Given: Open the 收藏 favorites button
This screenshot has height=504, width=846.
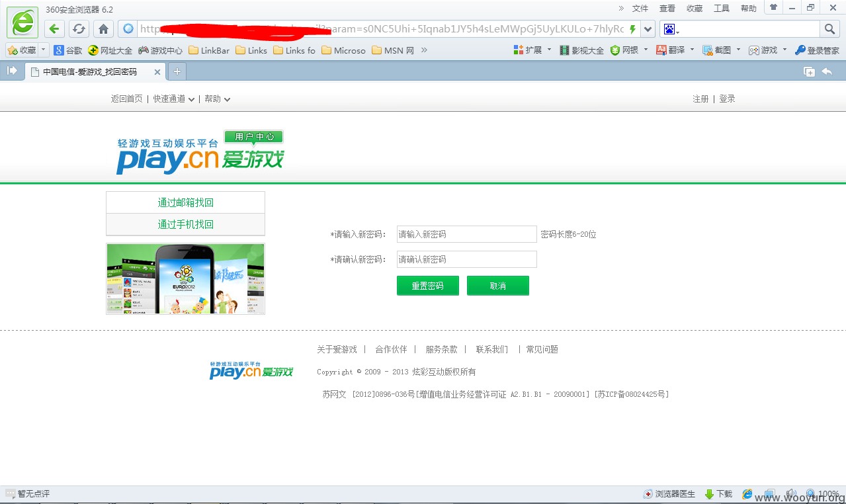Looking at the screenshot, I should (22, 50).
